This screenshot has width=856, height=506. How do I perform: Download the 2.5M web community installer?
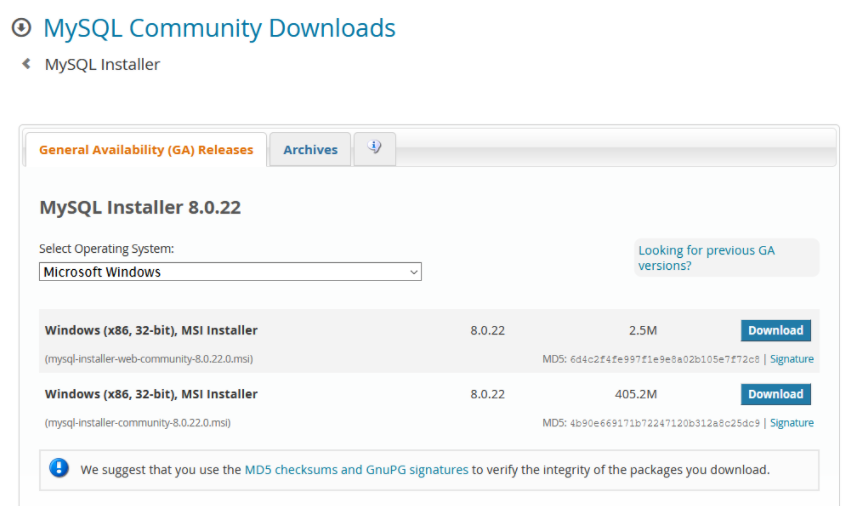(776, 330)
